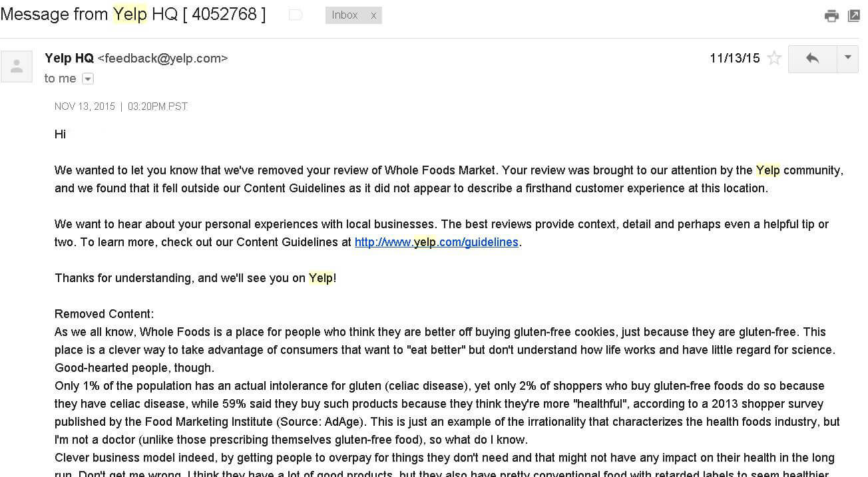
Task: Remove the Inbox label with the x
Action: pyautogui.click(x=373, y=15)
